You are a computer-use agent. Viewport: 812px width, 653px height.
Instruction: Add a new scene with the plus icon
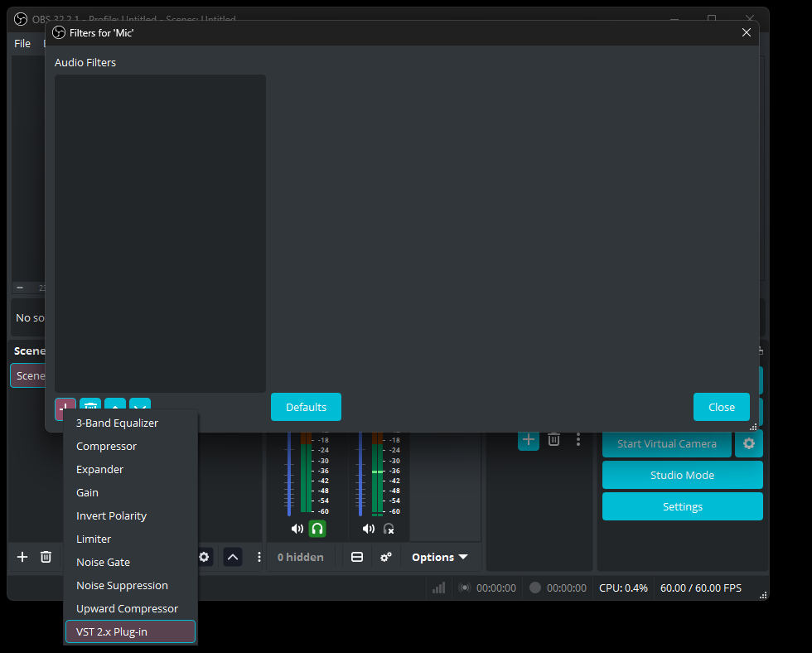22,557
